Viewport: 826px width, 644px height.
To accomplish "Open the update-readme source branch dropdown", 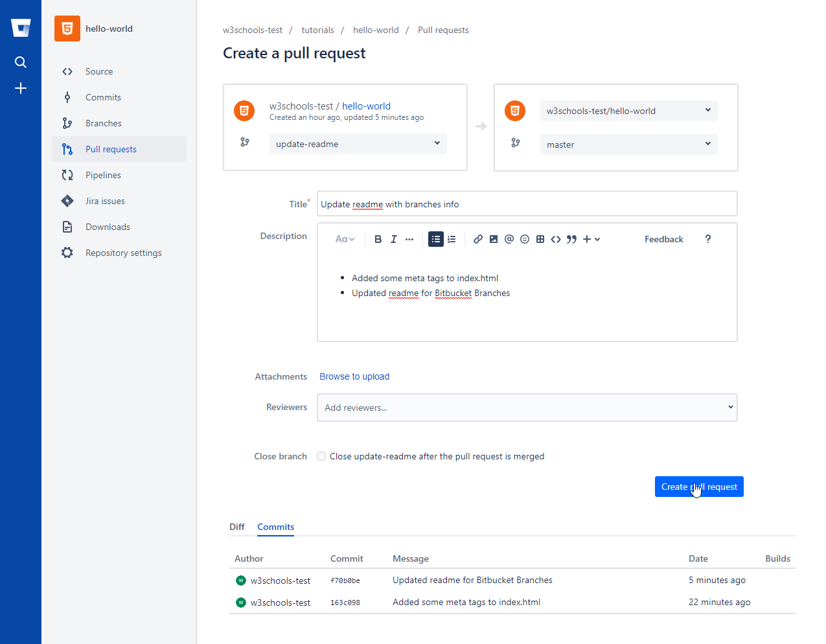I will click(x=358, y=144).
